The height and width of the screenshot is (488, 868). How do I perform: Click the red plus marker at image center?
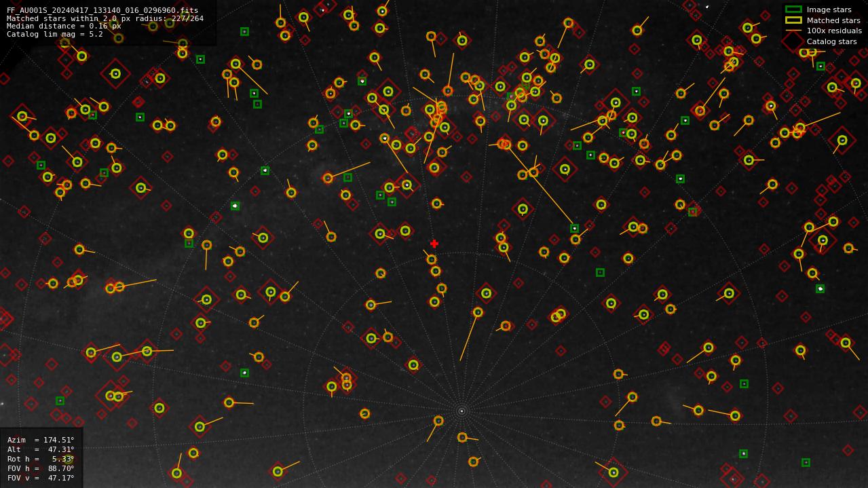pyautogui.click(x=434, y=244)
